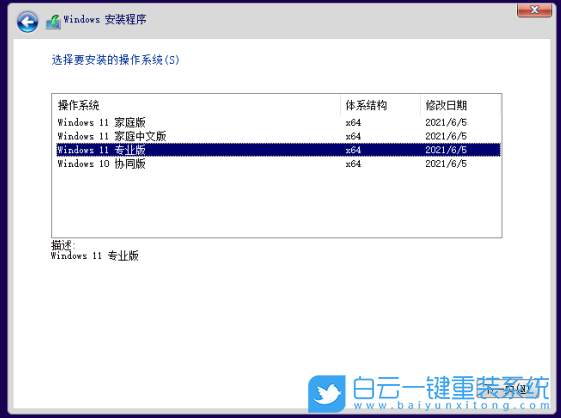Viewport: 561px width, 418px height.
Task: Go back with the blue arrow button
Action: click(x=27, y=22)
